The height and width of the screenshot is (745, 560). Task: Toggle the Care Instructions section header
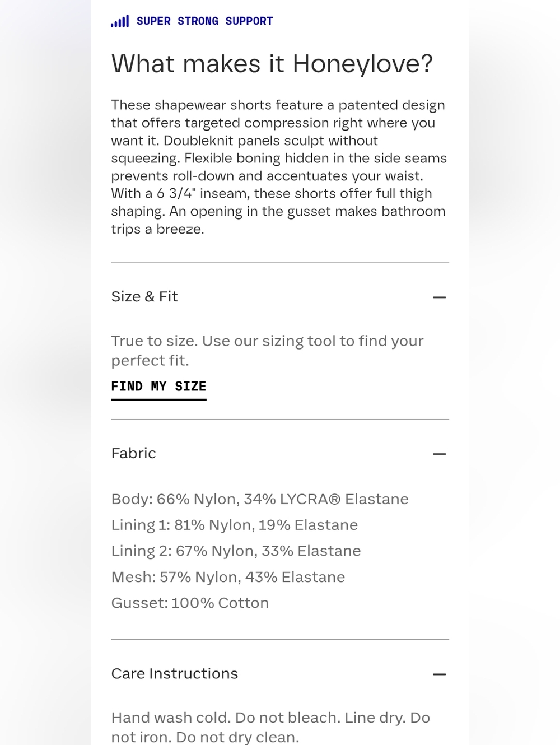(280, 674)
